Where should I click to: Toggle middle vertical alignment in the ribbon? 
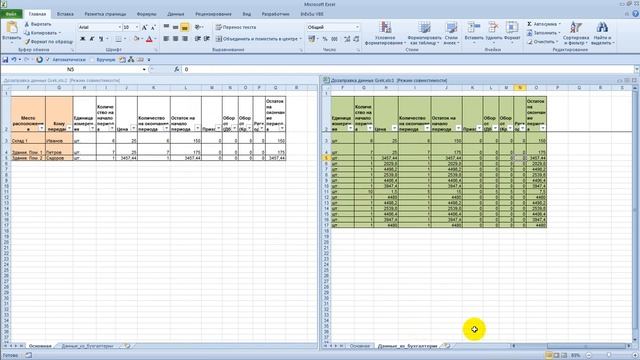176,27
